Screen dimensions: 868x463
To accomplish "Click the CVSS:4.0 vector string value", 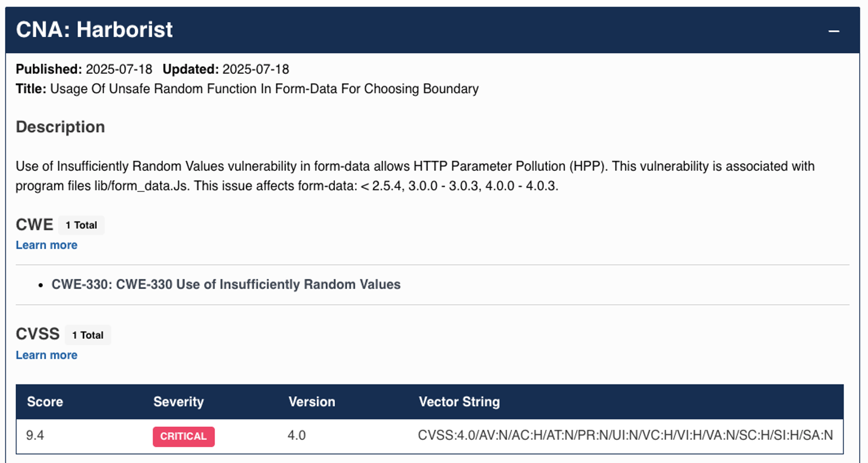I will click(626, 435).
